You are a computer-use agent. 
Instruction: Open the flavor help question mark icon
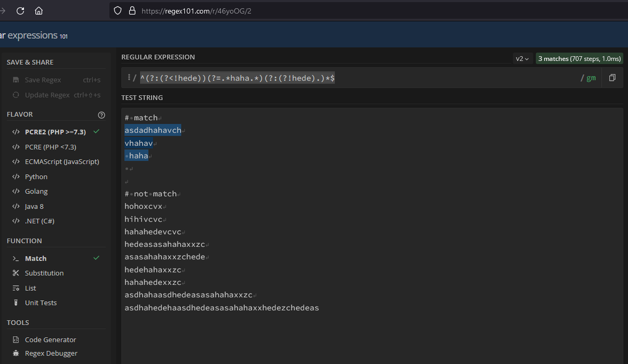click(x=102, y=115)
